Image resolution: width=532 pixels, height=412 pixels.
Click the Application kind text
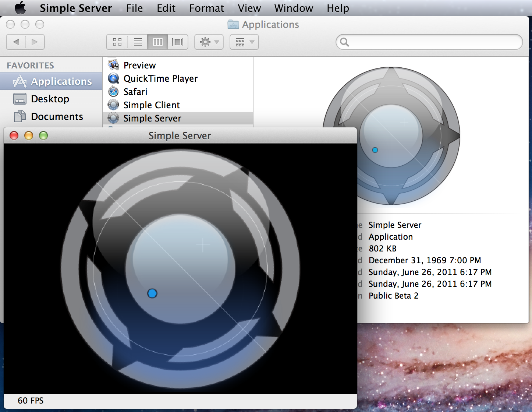pos(391,237)
